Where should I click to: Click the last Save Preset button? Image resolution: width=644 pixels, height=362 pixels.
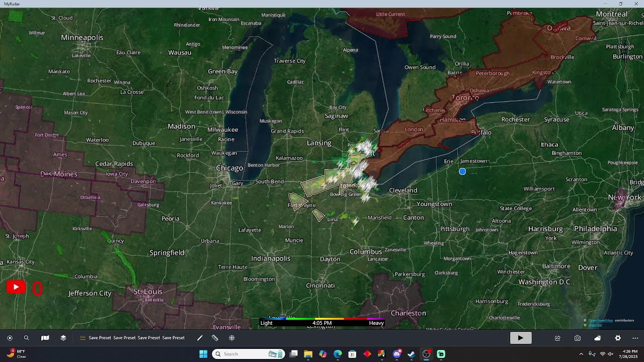[174, 338]
